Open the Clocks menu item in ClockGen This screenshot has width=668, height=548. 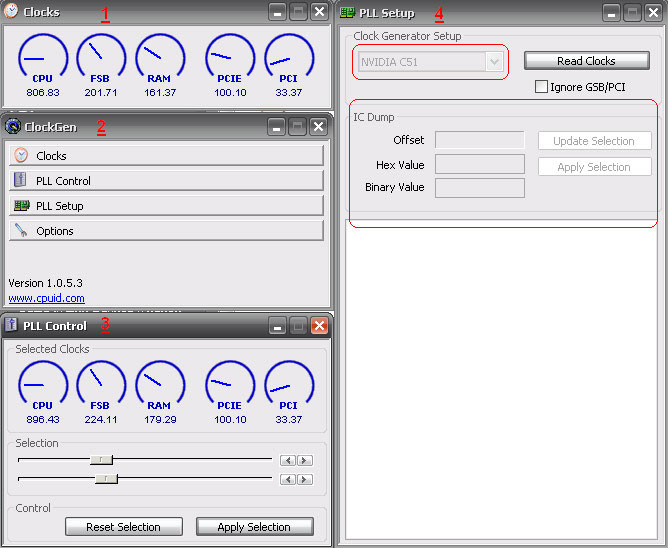click(x=166, y=156)
